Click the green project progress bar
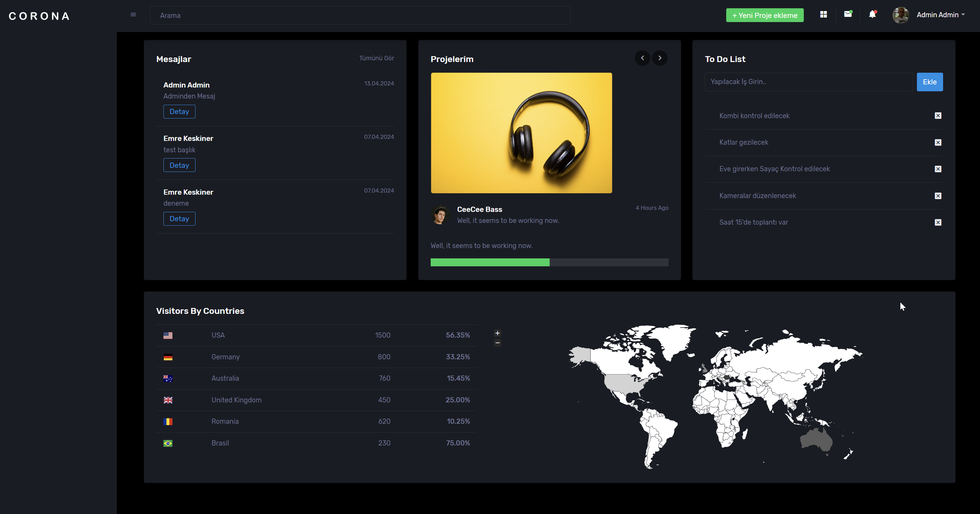The height and width of the screenshot is (514, 980). (490, 262)
